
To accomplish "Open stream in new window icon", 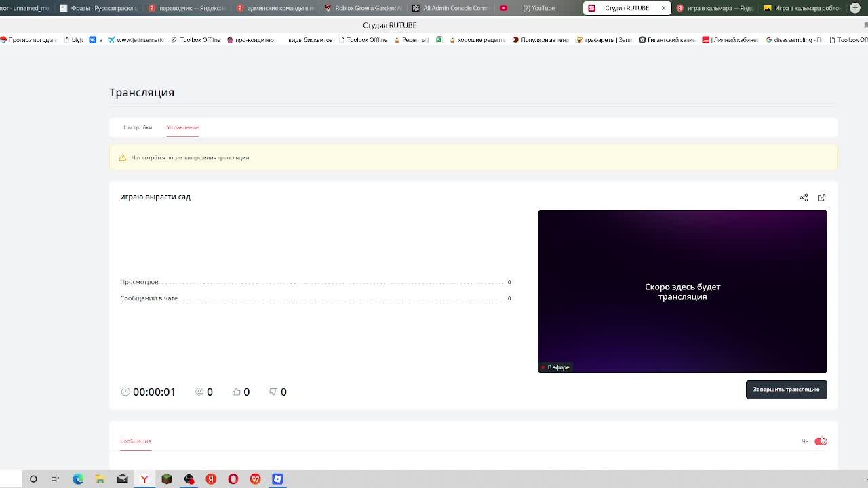I will point(822,197).
